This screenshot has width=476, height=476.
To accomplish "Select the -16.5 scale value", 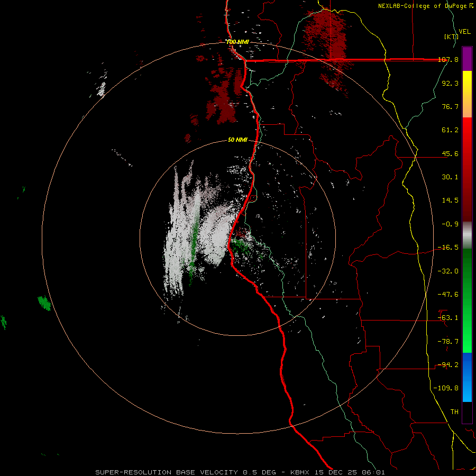I will pos(448,248).
